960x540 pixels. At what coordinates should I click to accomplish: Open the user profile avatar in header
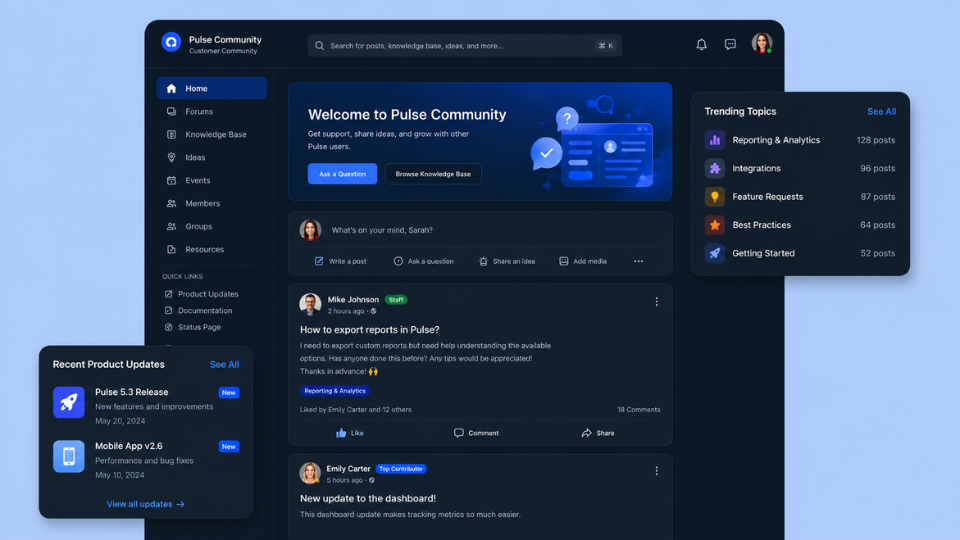tap(762, 43)
